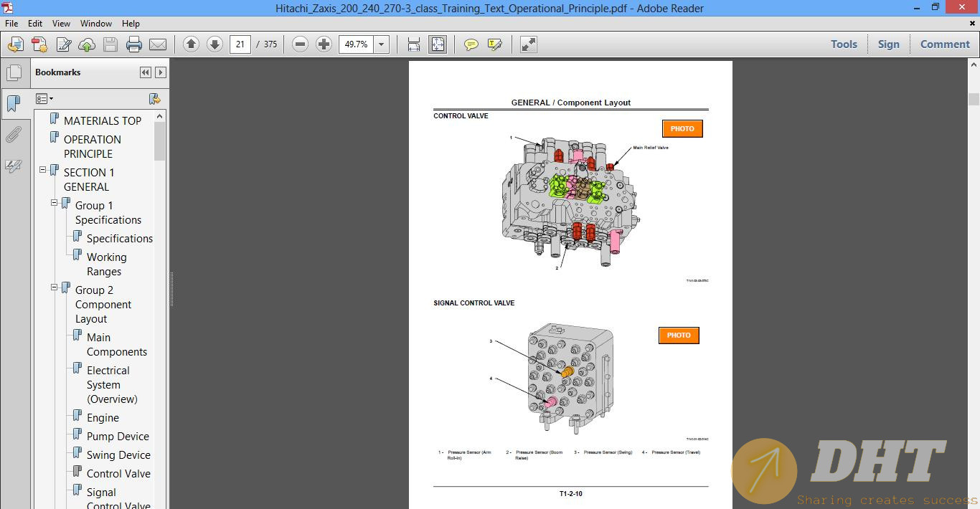Zoom in with the plus icon
980x509 pixels.
(324, 44)
